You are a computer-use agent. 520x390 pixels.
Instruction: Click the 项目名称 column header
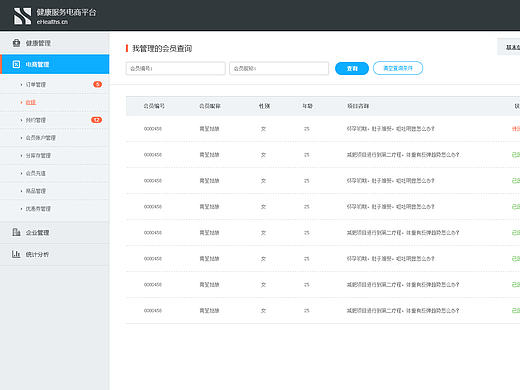(358, 106)
